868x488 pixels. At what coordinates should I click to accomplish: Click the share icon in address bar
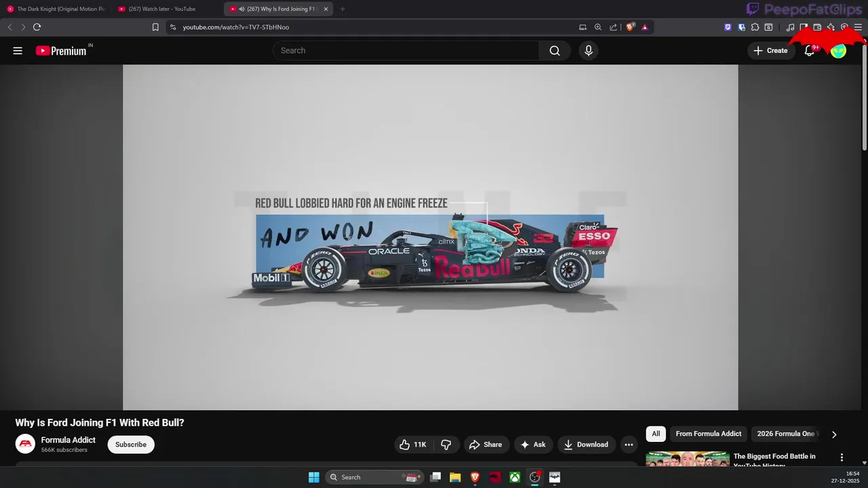click(614, 27)
